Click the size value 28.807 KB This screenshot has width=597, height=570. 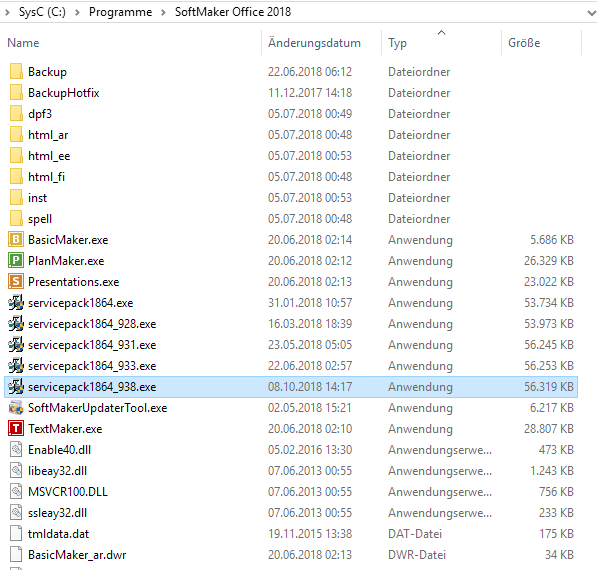point(549,429)
